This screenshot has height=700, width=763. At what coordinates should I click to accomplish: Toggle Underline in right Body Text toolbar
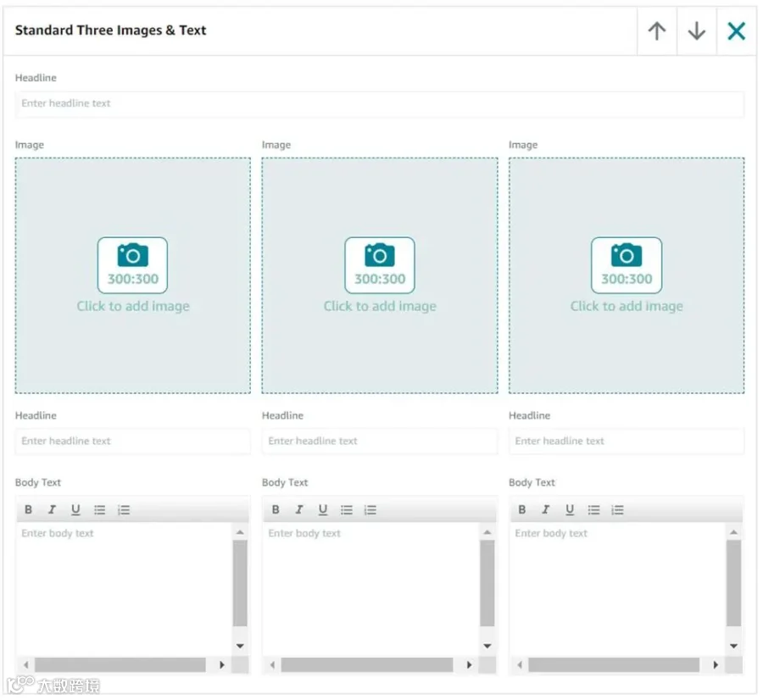[570, 510]
